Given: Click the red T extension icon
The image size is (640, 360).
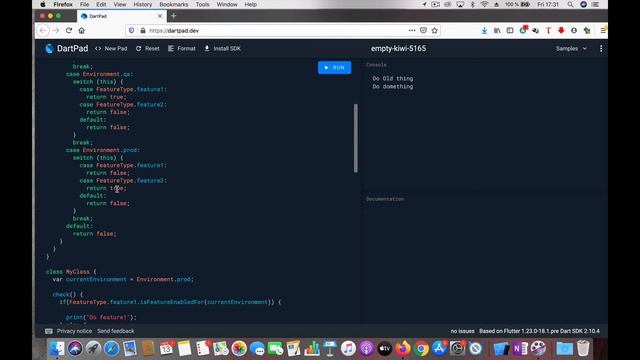Looking at the screenshot, I should point(548,31).
